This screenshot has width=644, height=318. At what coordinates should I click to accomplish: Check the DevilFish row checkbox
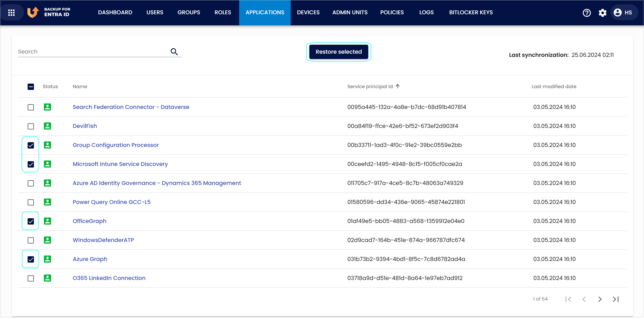pos(31,126)
